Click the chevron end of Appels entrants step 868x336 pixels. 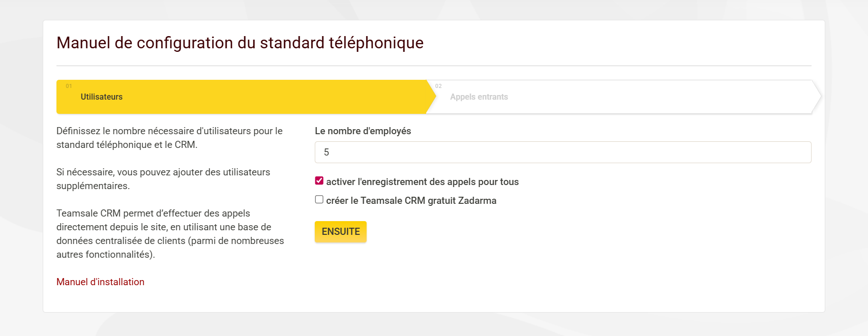[x=816, y=97]
